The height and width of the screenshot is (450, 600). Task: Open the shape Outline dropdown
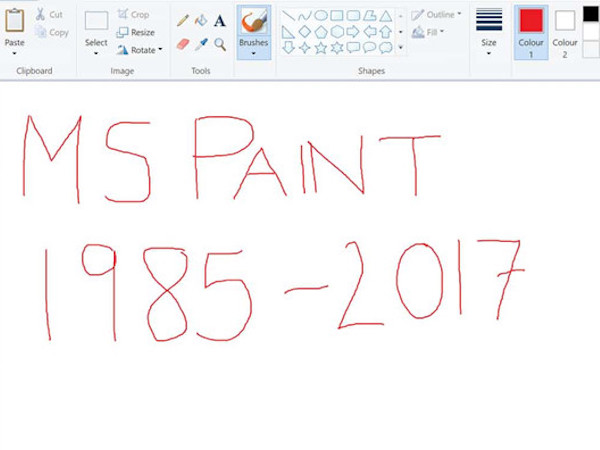tap(436, 15)
